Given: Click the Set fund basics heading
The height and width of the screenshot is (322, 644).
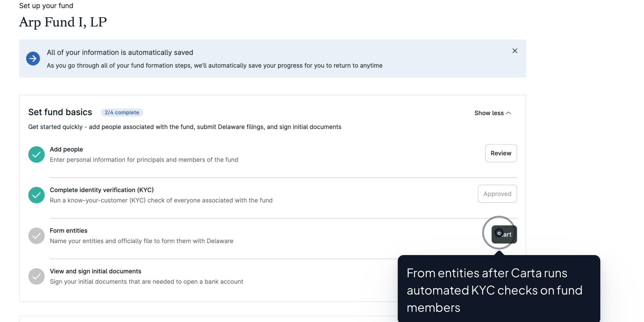Looking at the screenshot, I should [x=60, y=112].
